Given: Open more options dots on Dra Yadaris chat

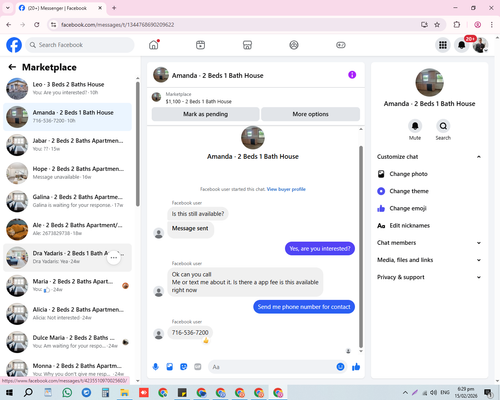Looking at the screenshot, I should coord(114,257).
